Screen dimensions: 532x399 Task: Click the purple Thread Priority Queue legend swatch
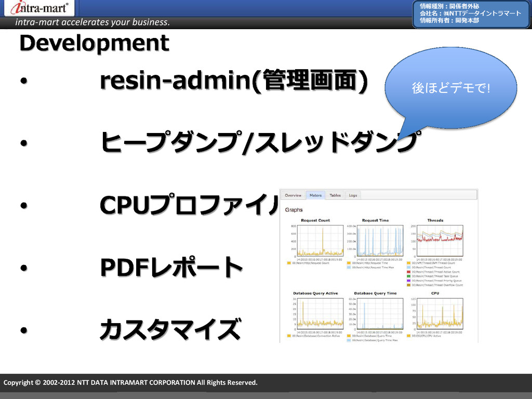(x=409, y=281)
